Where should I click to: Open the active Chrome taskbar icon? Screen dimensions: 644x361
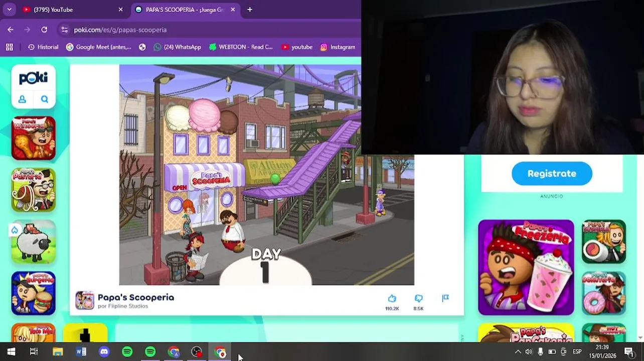220,352
